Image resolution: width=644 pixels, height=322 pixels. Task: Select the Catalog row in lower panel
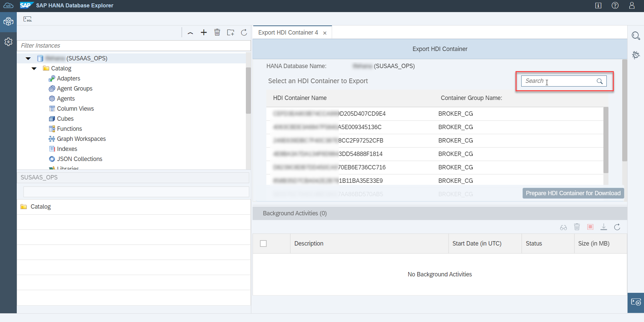pyautogui.click(x=134, y=207)
